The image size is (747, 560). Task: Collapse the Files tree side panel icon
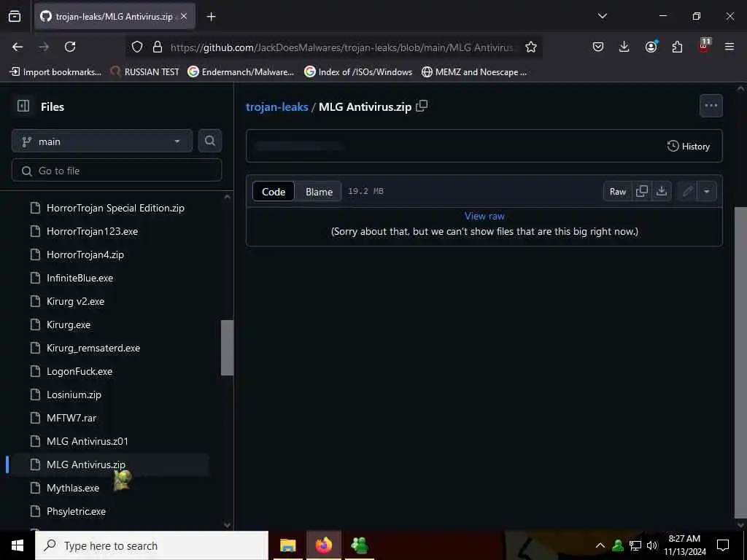pyautogui.click(x=23, y=106)
